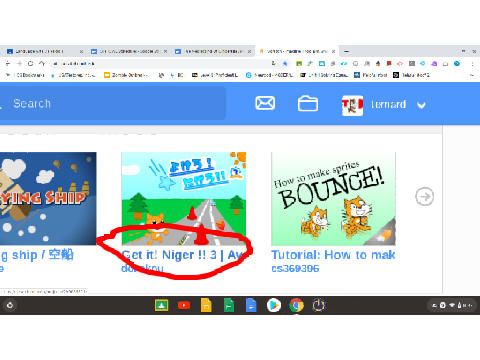
Task: Visit the cs369396 author link
Action: tap(295, 268)
